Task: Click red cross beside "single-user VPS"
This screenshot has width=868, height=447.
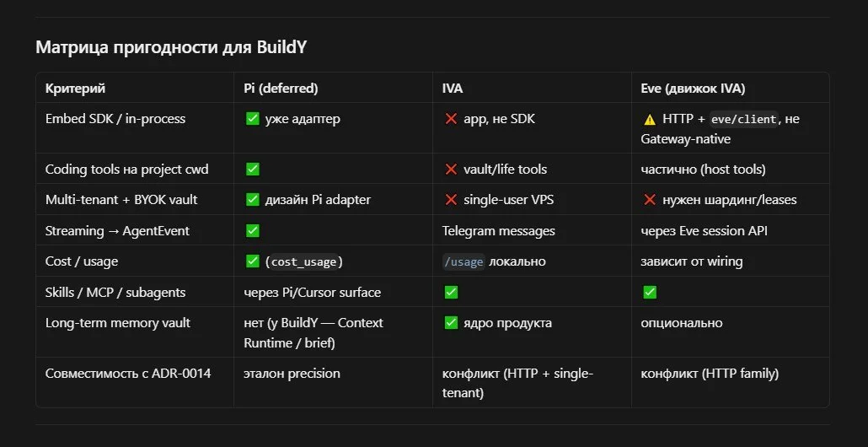Action: tap(451, 199)
